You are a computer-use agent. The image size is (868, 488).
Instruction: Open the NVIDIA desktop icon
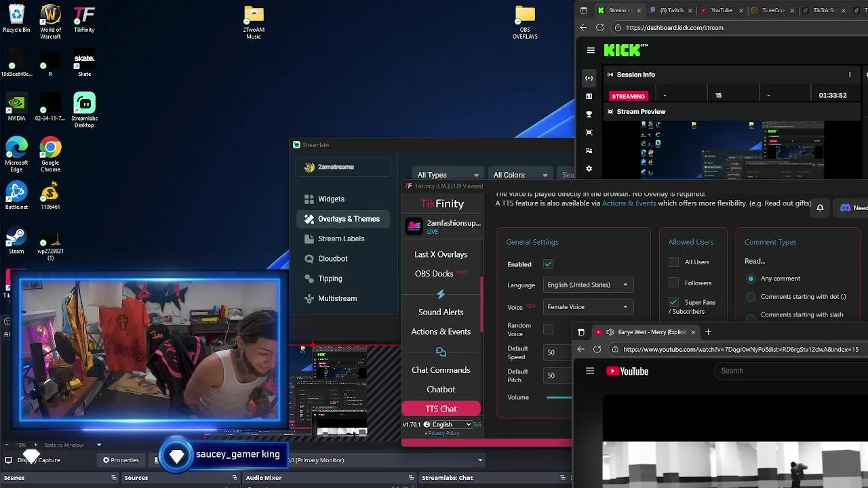(16, 107)
